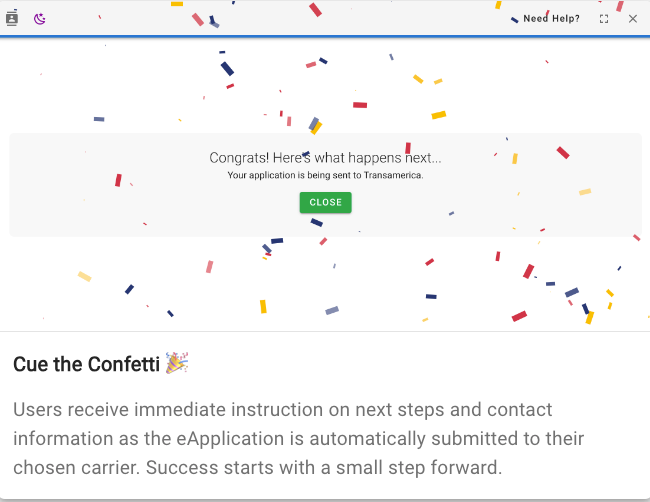The height and width of the screenshot is (502, 650).
Task: Click the party popper emoji
Action: (x=177, y=363)
